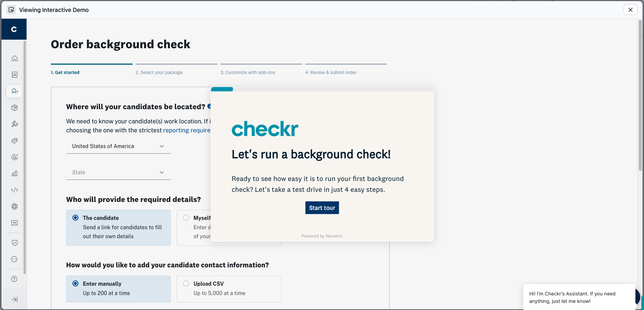Click the Start tour button
644x310 pixels.
click(322, 208)
